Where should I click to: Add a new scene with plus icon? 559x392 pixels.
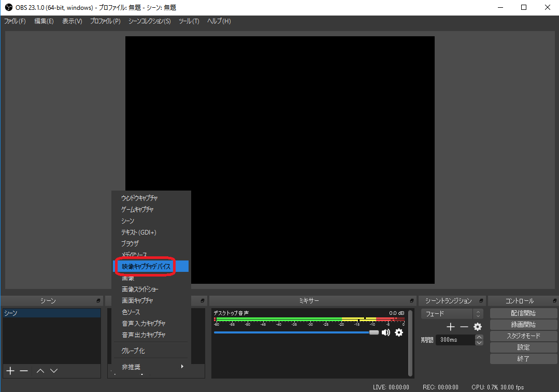click(x=10, y=371)
